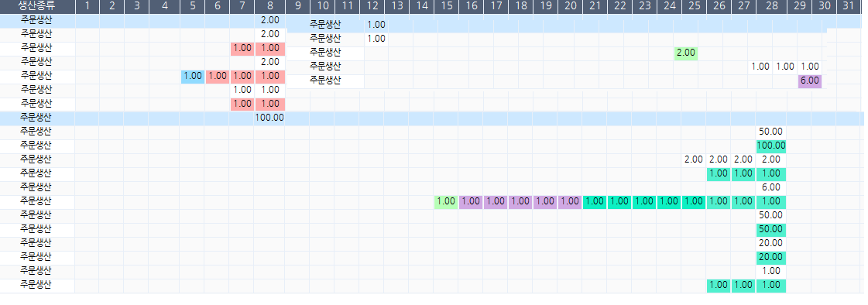The height and width of the screenshot is (305, 868).
Task: Select the day 27 column header
Action: pos(743,7)
